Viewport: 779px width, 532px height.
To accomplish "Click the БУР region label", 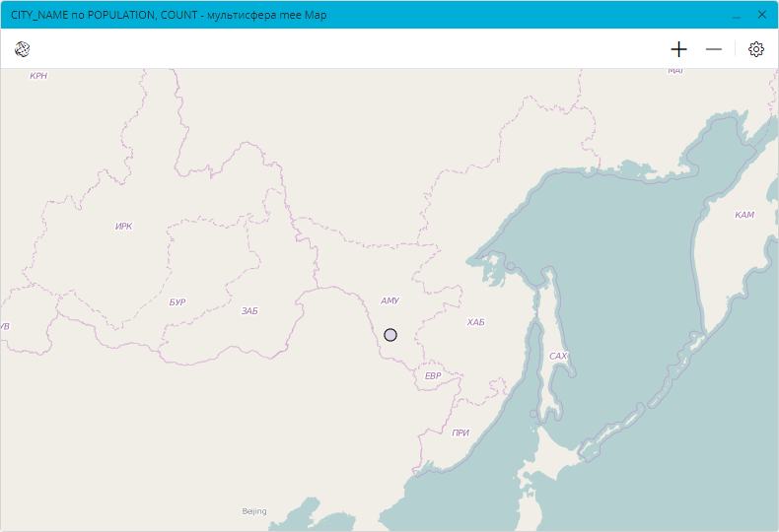I will [x=177, y=302].
